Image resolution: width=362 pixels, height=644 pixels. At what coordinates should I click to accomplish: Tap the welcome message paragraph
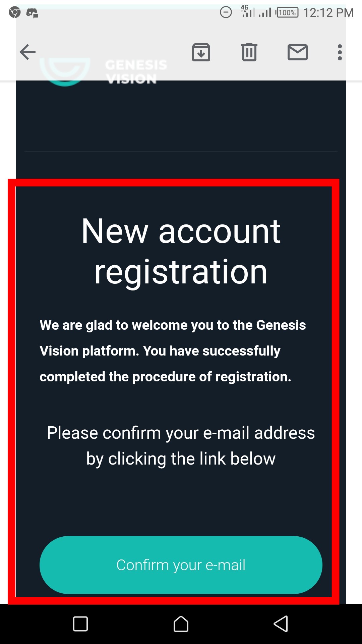point(173,351)
